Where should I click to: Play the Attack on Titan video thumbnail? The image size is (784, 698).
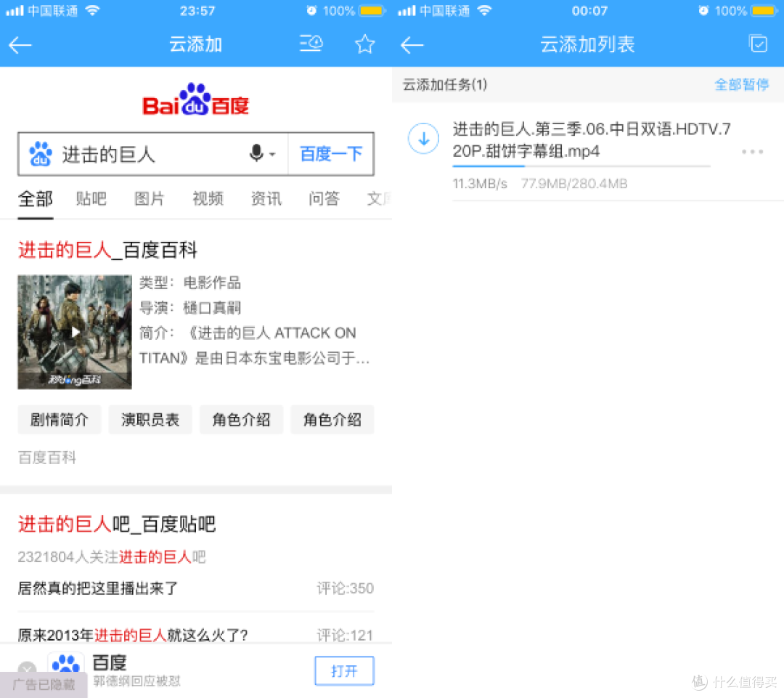point(75,332)
